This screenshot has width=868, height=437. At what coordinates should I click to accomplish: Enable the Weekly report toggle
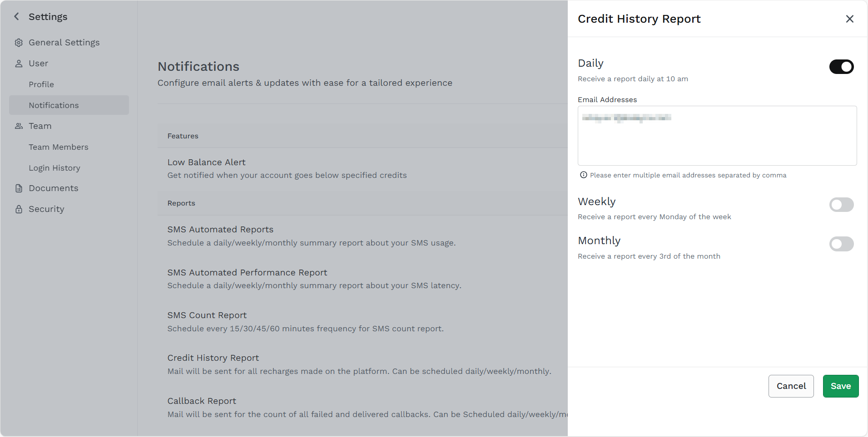(x=841, y=205)
